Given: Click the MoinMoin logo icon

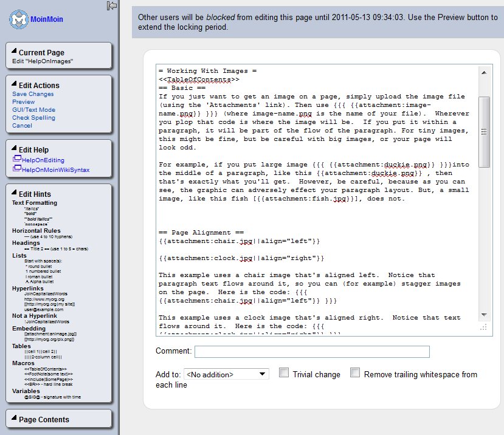Looking at the screenshot, I should pos(19,19).
